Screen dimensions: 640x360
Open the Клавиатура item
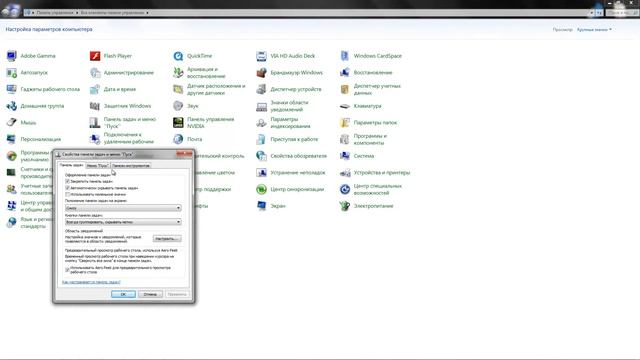[361, 106]
